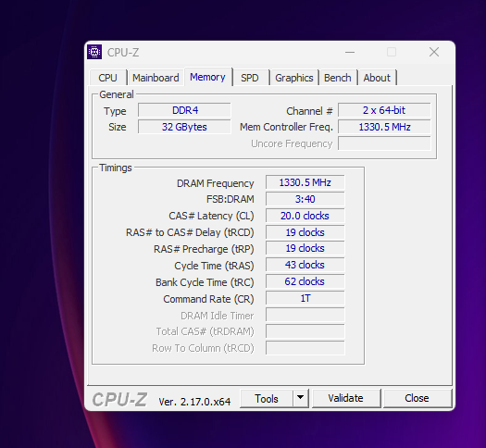486x448 pixels.
Task: Click the Command Rate value 1T
Action: point(305,298)
